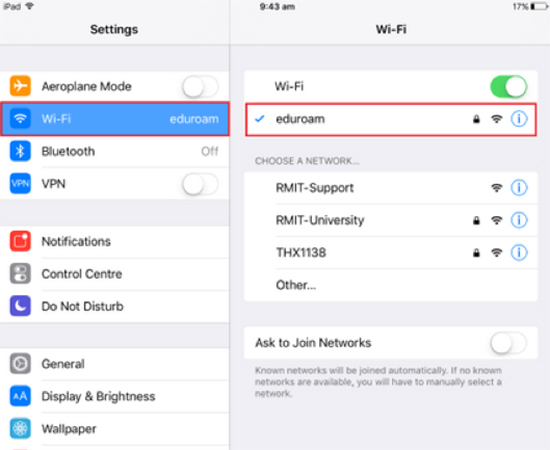Screen dimensions: 550x450
Task: Open Display & Brightness settings
Action: click(115, 396)
